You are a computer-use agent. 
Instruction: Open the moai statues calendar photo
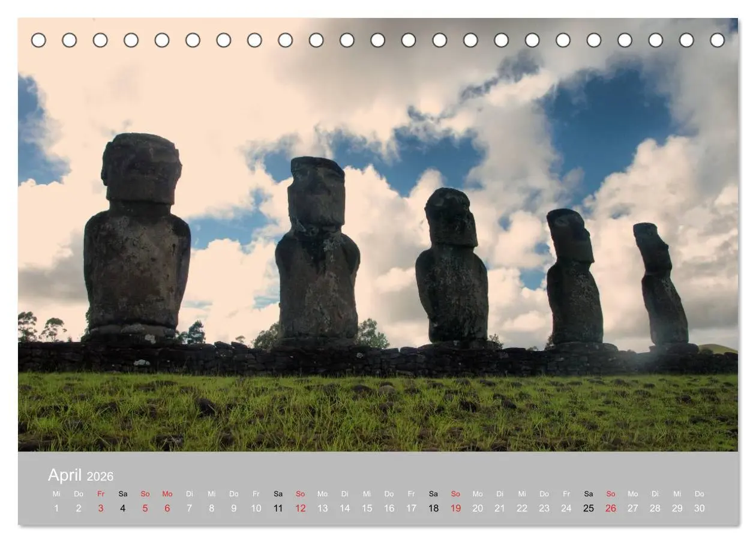point(378,235)
